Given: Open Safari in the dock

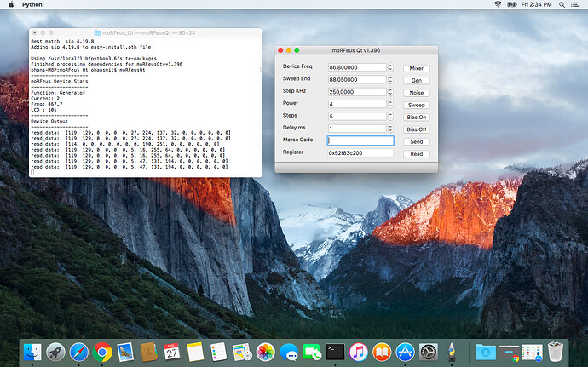Looking at the screenshot, I should [78, 352].
